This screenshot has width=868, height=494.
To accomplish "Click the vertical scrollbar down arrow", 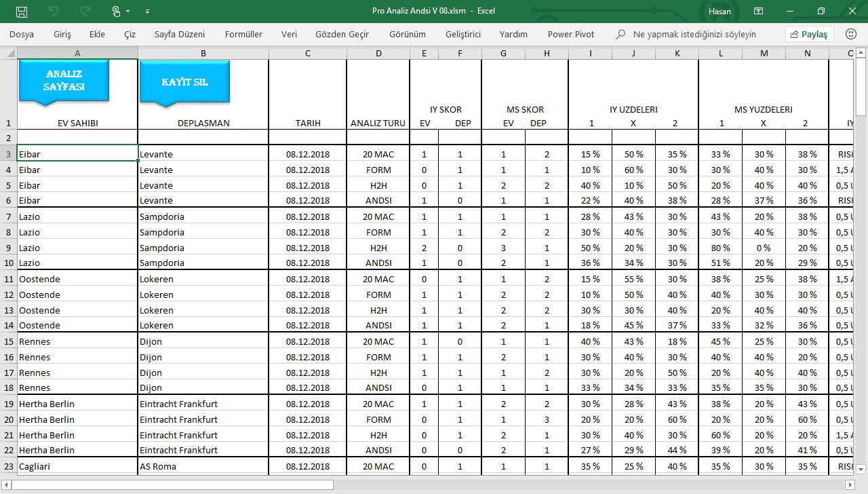I will [861, 470].
